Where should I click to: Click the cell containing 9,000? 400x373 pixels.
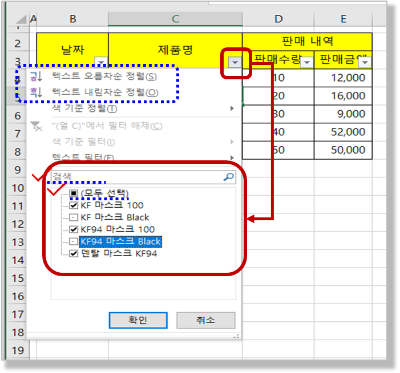click(343, 114)
